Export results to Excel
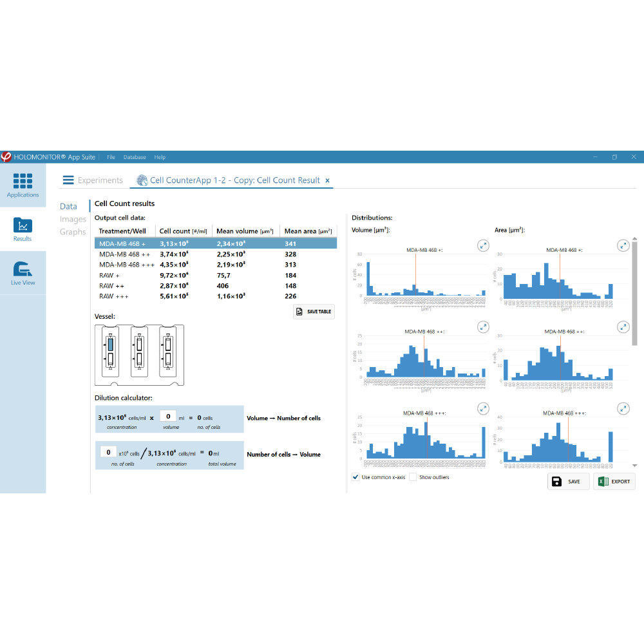Screen dimensions: 644x644 pos(614,482)
